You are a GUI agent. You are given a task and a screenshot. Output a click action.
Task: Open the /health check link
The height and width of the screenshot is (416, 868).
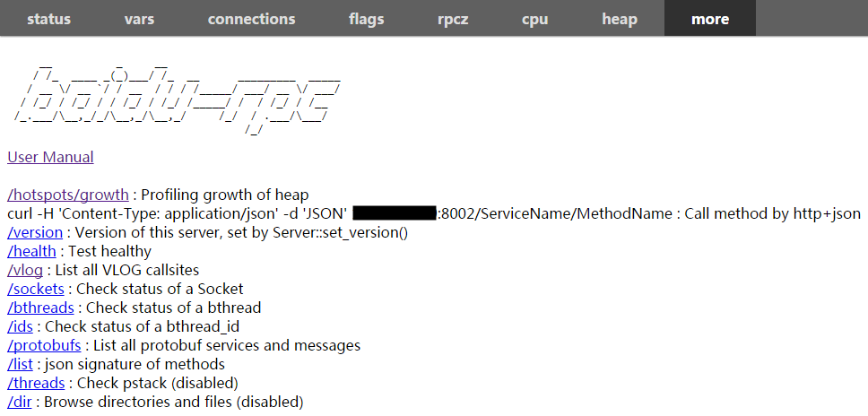pyautogui.click(x=31, y=252)
